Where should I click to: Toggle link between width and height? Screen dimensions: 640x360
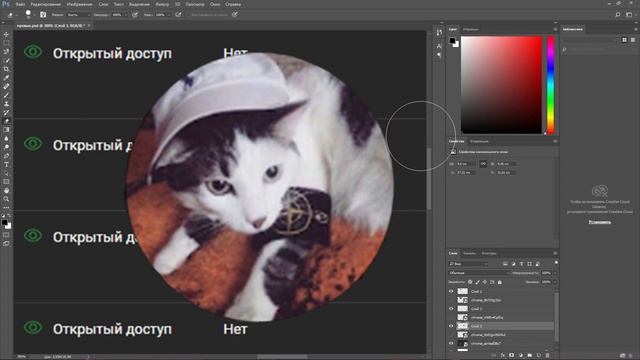click(483, 164)
